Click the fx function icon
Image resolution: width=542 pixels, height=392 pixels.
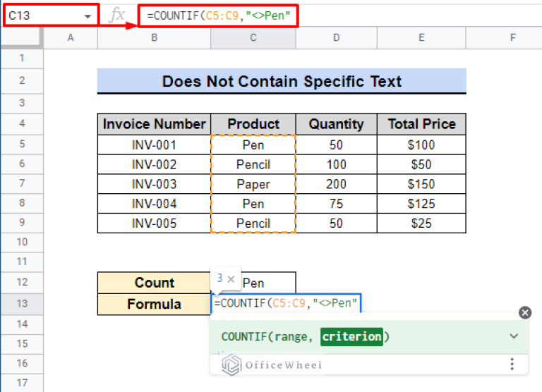point(116,16)
